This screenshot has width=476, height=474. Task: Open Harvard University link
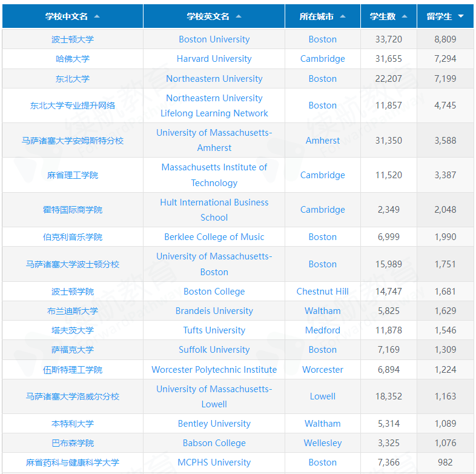click(x=214, y=59)
